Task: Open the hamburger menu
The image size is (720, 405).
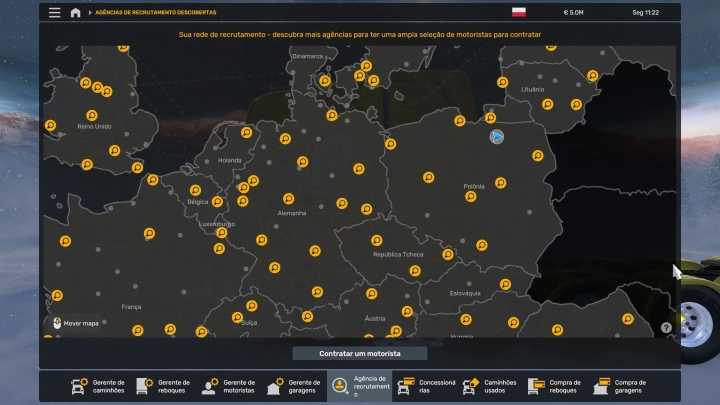Action: (54, 13)
